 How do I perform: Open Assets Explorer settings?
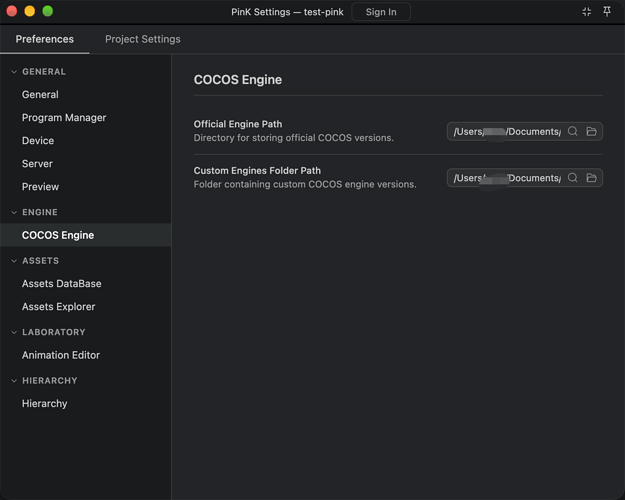(86, 307)
